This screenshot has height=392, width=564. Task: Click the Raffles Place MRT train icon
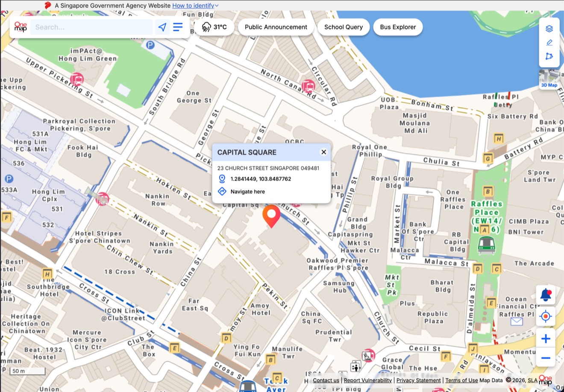pos(486,245)
